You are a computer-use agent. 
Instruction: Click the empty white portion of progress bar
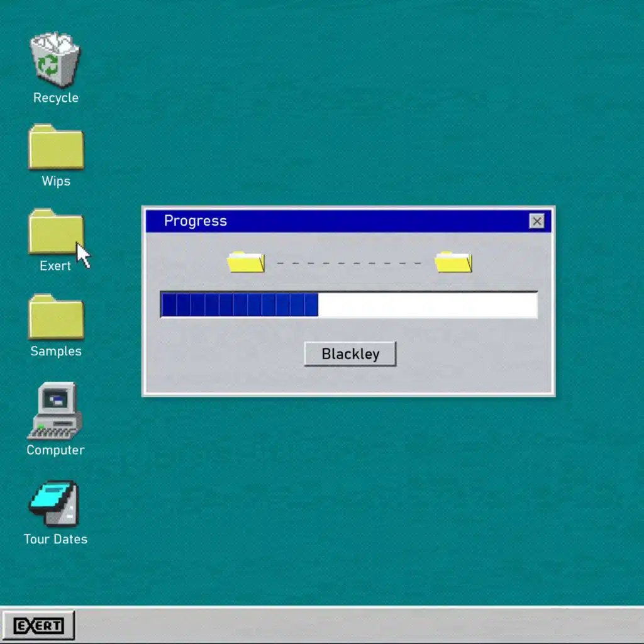pyautogui.click(x=428, y=305)
